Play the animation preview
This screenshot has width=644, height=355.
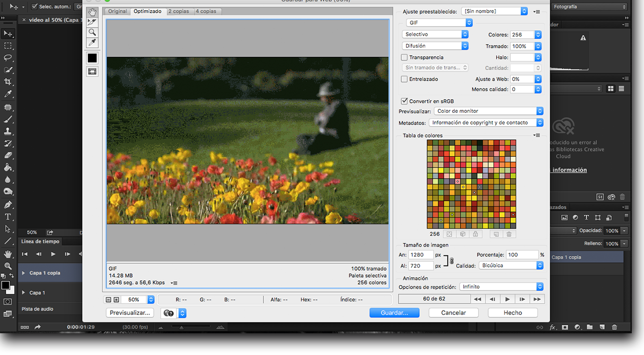click(x=507, y=299)
